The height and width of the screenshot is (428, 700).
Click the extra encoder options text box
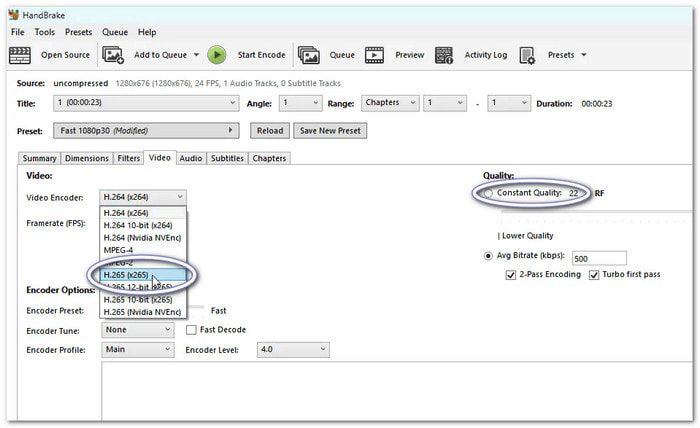point(397,391)
